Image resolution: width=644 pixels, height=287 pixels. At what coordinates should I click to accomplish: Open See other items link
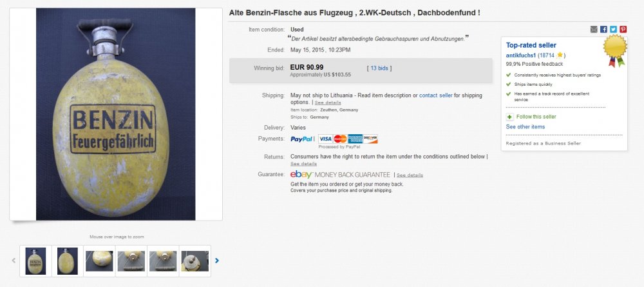(x=525, y=127)
